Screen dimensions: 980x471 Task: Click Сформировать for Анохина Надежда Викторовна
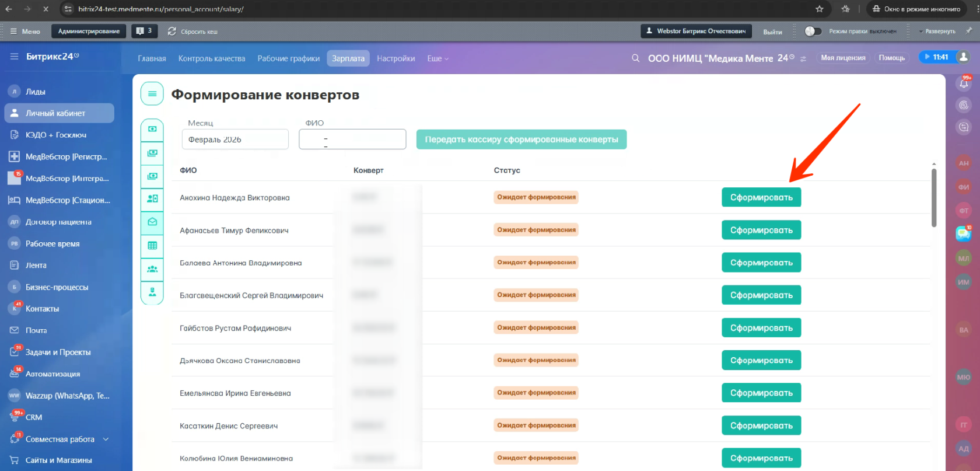pos(761,197)
